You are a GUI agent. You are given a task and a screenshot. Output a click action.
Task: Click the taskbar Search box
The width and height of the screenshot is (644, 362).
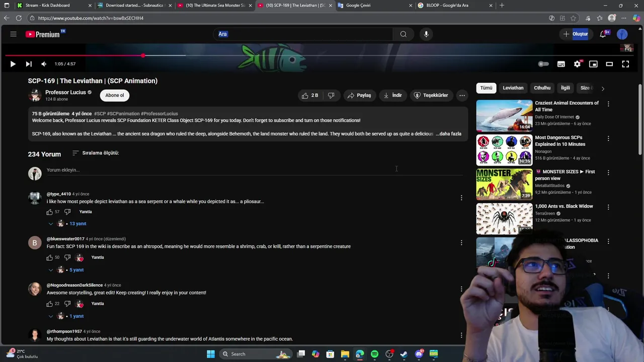tap(256, 354)
